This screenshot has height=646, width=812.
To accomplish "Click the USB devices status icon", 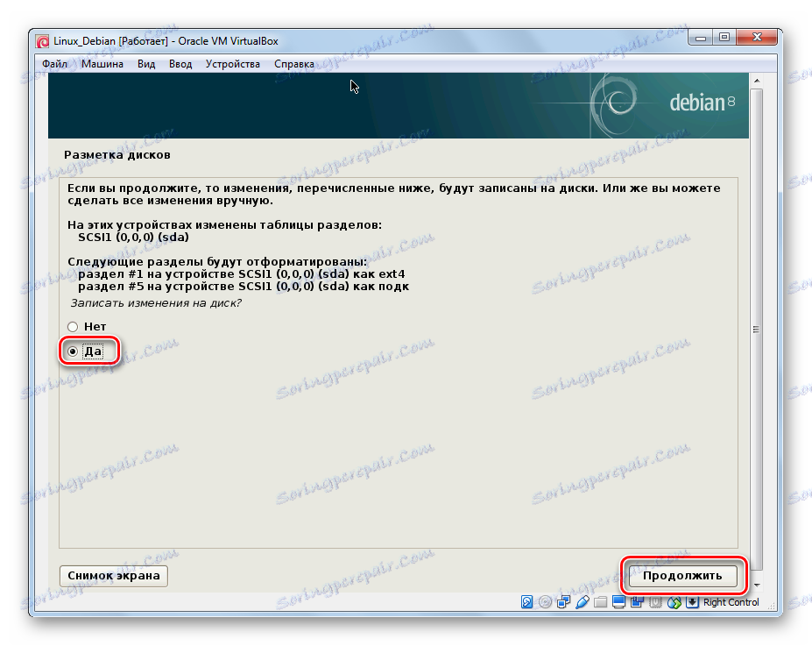I will click(x=583, y=602).
